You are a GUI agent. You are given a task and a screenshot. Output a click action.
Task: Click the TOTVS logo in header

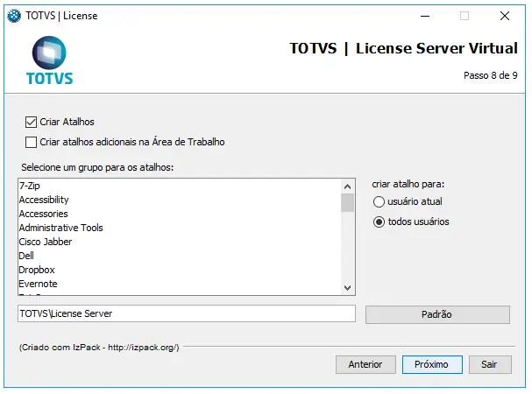click(x=49, y=60)
